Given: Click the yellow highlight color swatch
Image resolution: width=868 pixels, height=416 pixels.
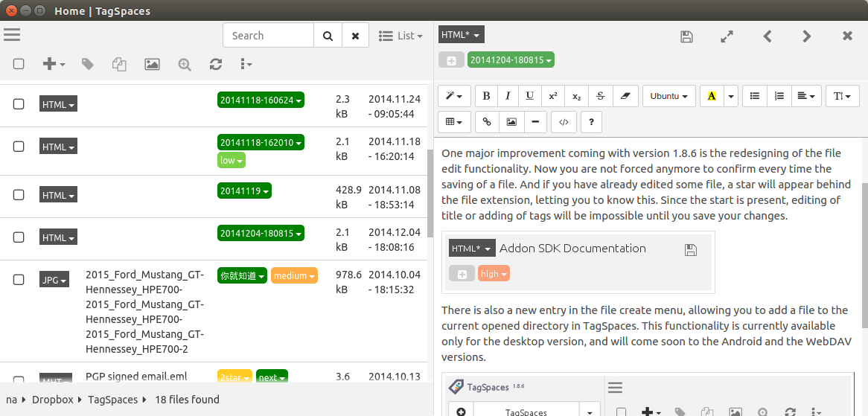Looking at the screenshot, I should coord(712,96).
